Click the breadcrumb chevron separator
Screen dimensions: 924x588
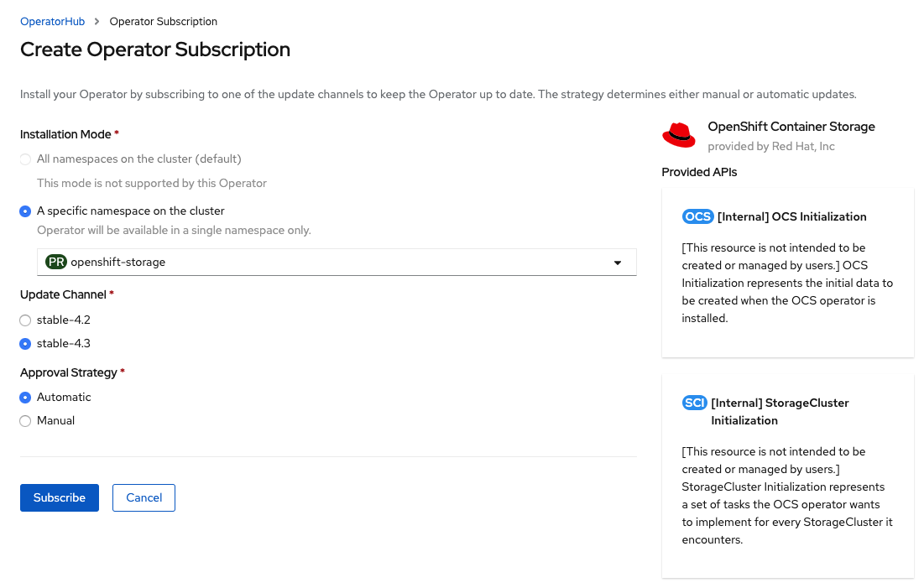[x=97, y=22]
